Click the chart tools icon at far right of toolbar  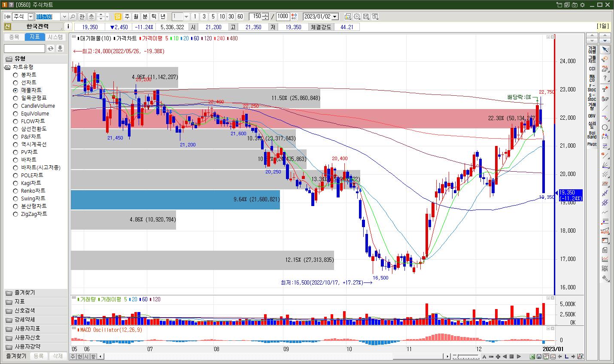point(375,17)
